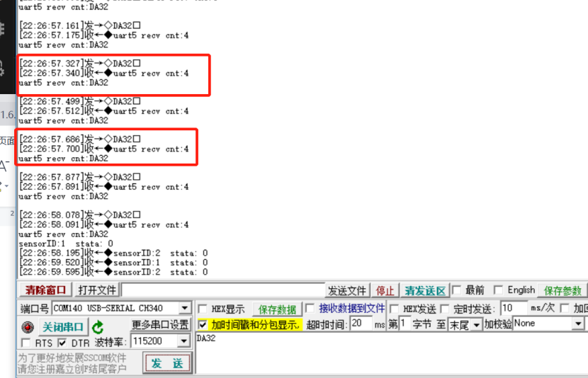Viewport: 588px width, 378px height.
Task: Click log line with timestamp 22:26:58.078
Action: 80,215
